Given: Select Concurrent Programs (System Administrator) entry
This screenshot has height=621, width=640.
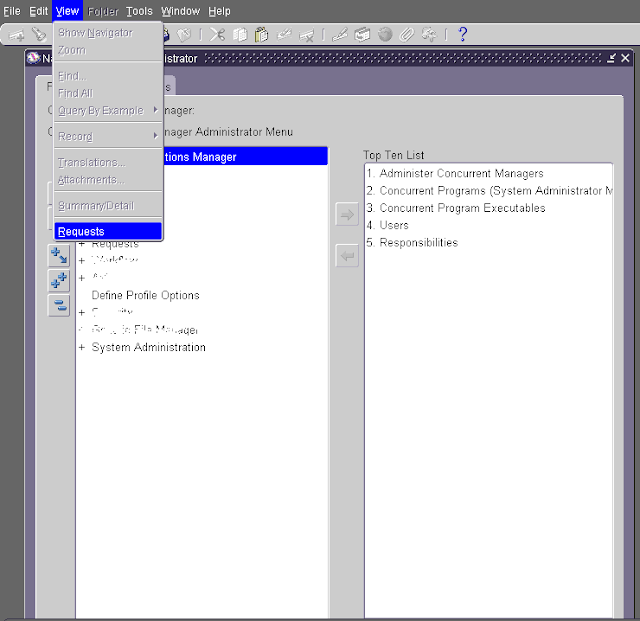Looking at the screenshot, I should 489,191.
